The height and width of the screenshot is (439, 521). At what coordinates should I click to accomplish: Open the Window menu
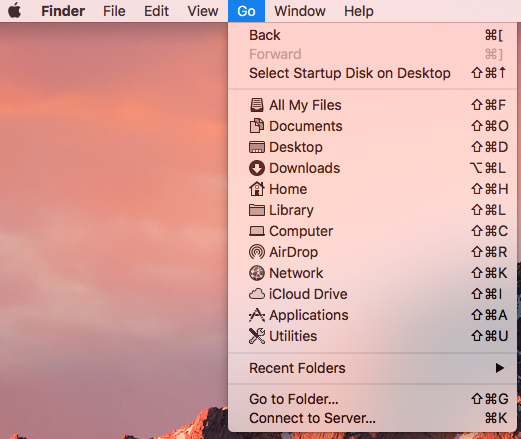point(300,11)
